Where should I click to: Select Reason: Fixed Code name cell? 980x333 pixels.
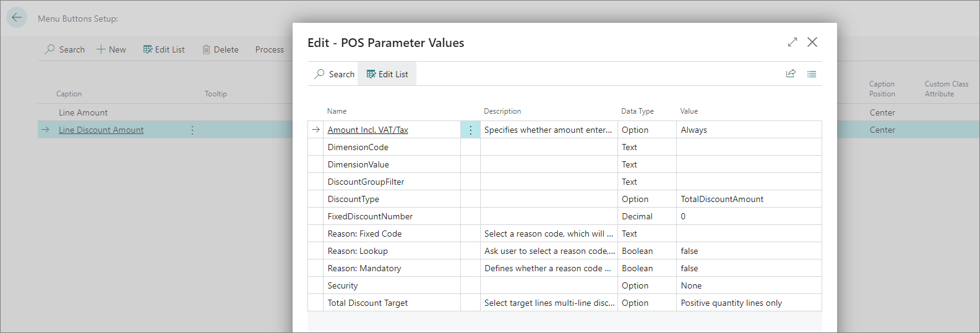click(x=392, y=234)
